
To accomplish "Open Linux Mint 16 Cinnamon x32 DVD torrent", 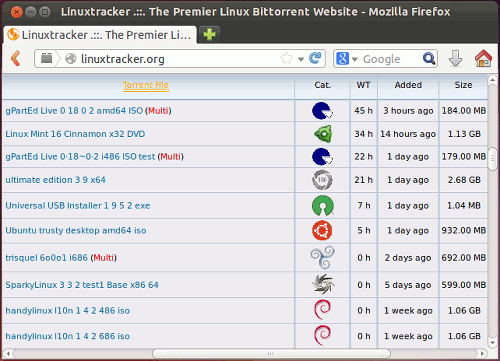I will (75, 134).
